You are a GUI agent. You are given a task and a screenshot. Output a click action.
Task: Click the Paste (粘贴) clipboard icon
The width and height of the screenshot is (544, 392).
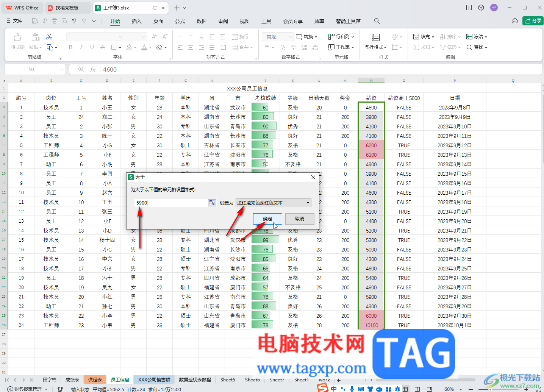pos(35,37)
